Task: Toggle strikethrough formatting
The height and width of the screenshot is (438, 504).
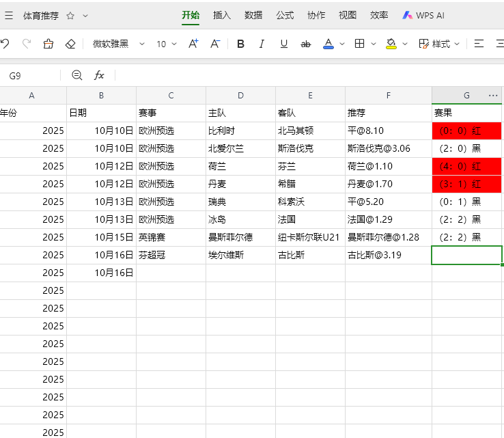Action: 305,44
